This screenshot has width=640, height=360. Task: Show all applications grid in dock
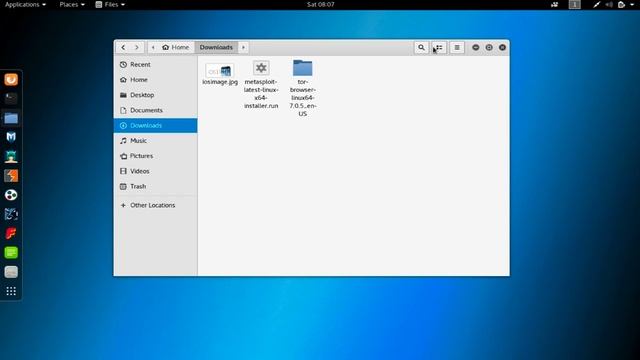tap(11, 291)
